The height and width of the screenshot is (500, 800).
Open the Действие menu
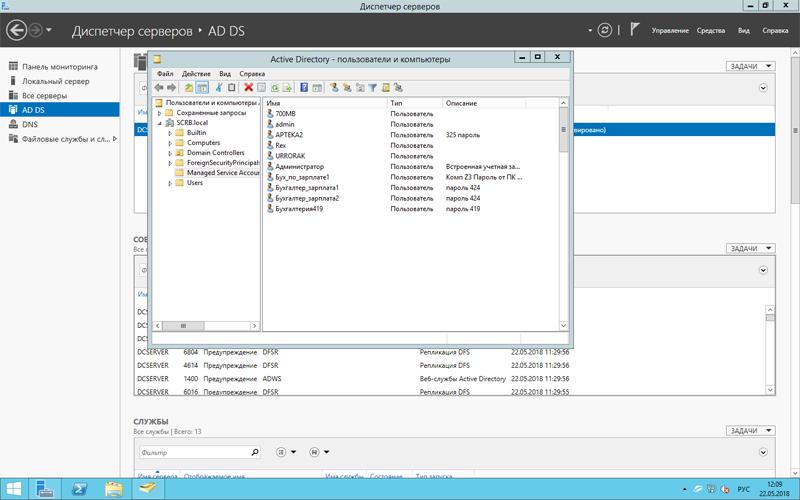[196, 74]
